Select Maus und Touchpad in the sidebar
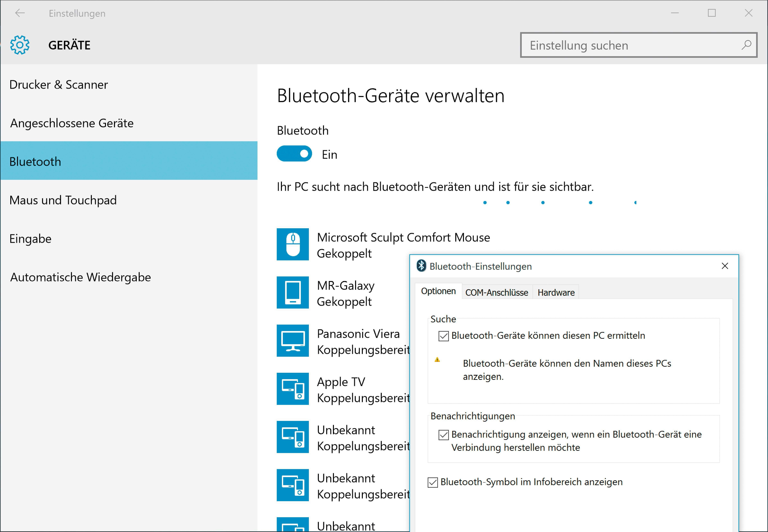 63,200
